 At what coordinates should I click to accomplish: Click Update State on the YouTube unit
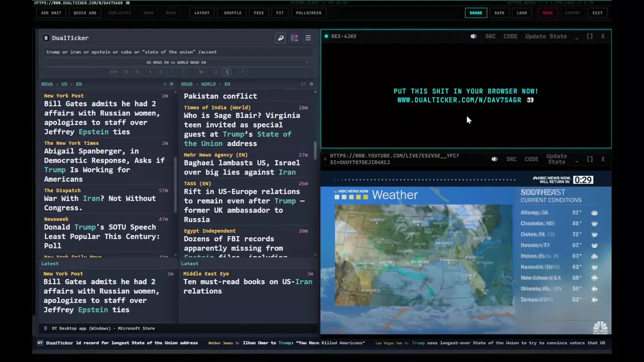[x=556, y=159]
